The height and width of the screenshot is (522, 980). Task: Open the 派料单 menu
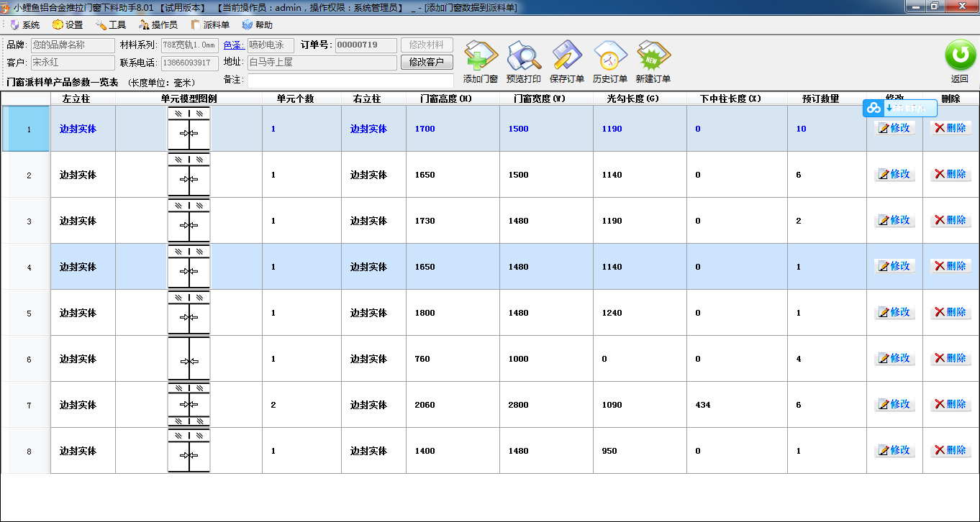coord(210,25)
